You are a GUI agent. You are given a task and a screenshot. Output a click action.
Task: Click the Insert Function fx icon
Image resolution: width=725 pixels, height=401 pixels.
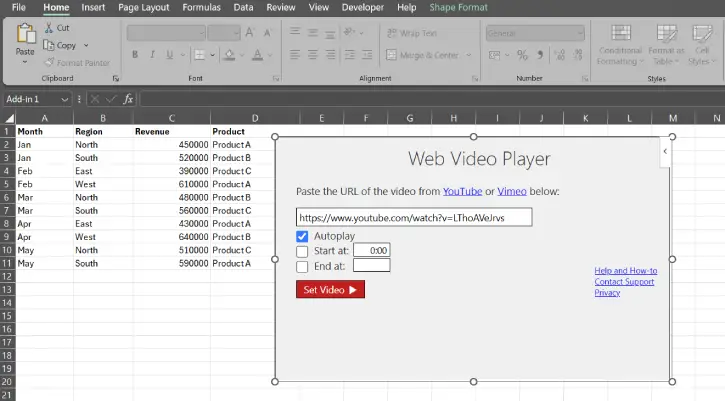pos(128,99)
